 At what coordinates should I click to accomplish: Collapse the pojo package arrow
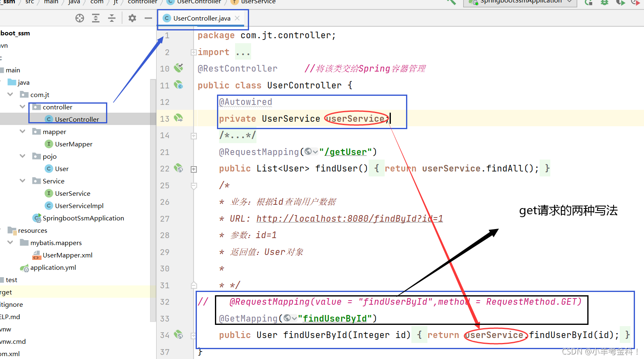[x=23, y=156]
